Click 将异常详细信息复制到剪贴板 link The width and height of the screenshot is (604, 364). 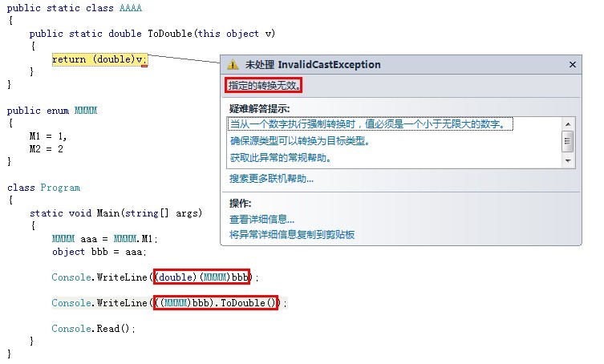[x=292, y=234]
